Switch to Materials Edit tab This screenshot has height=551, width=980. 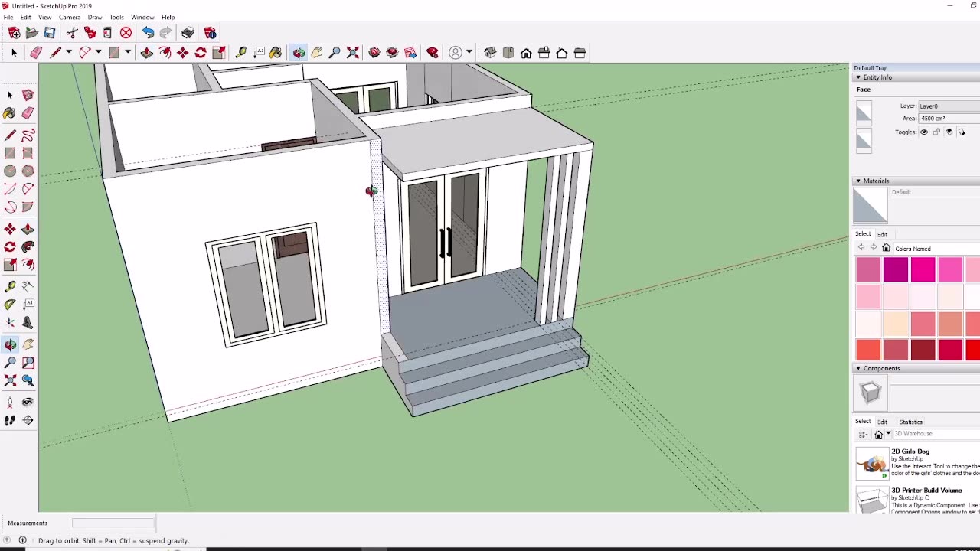882,234
